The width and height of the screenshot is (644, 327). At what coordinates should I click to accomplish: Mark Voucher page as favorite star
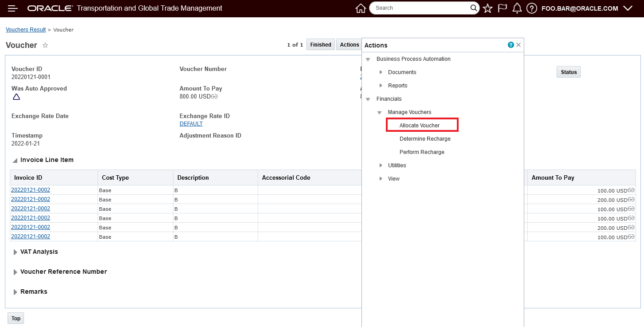pyautogui.click(x=45, y=45)
